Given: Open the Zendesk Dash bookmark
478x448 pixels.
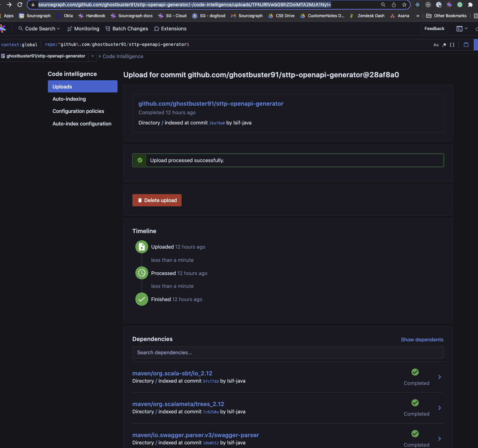Looking at the screenshot, I should tap(367, 16).
